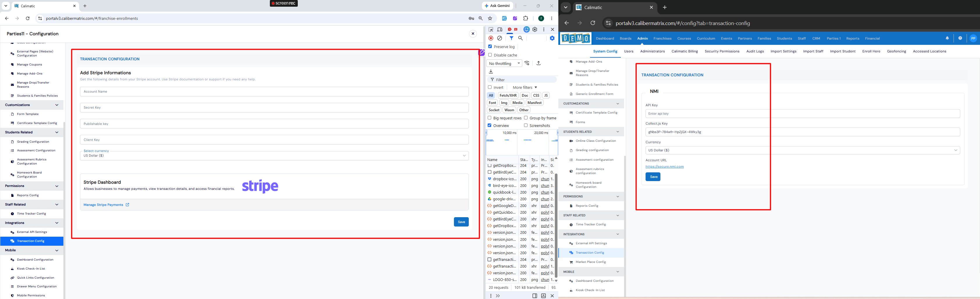Open the https://secure.nmi.com account URL link

664,167
